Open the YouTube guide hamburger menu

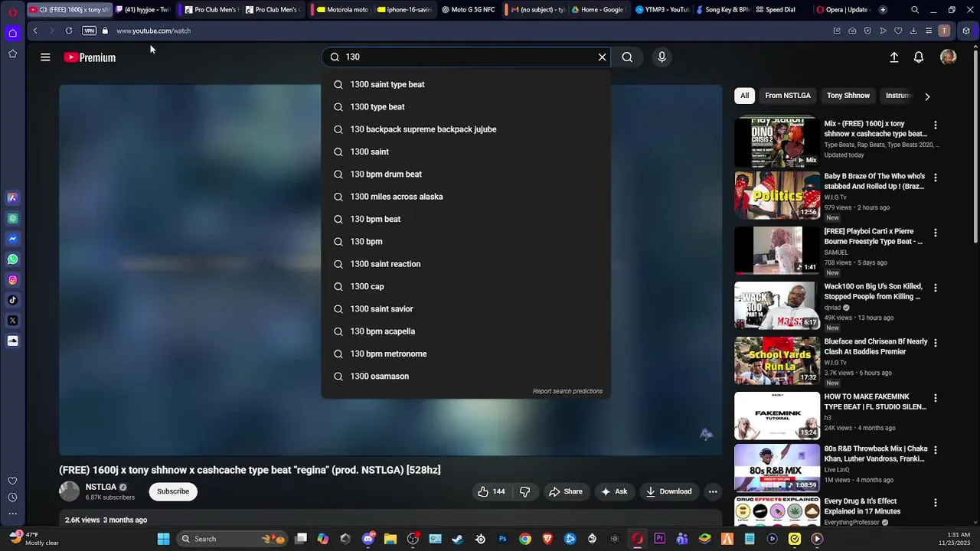(45, 57)
